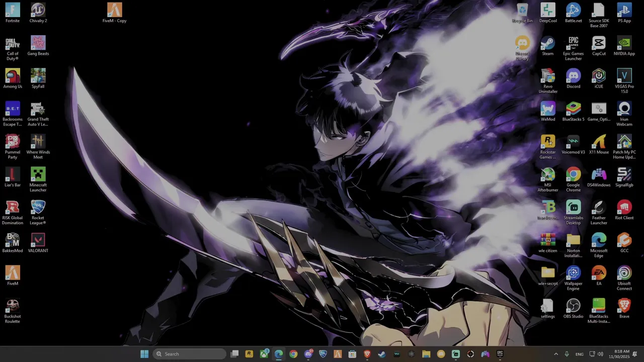Select the Brave desktop shortcut
The width and height of the screenshot is (644, 362).
(x=624, y=308)
